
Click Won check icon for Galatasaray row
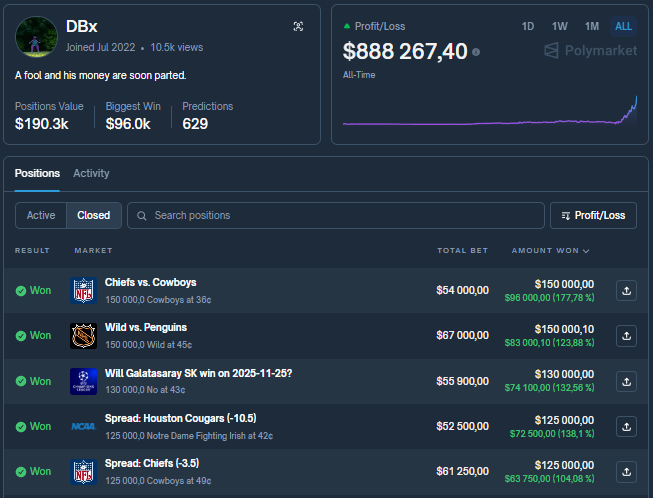21,381
